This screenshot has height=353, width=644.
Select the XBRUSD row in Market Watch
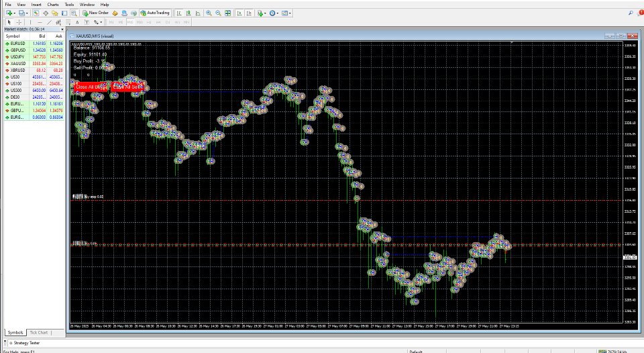pos(34,70)
